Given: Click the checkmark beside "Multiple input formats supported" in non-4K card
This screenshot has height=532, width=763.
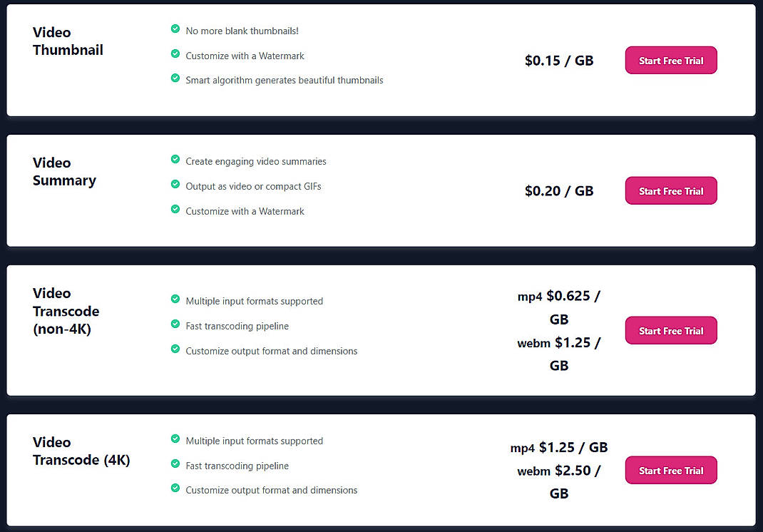Looking at the screenshot, I should tap(175, 300).
